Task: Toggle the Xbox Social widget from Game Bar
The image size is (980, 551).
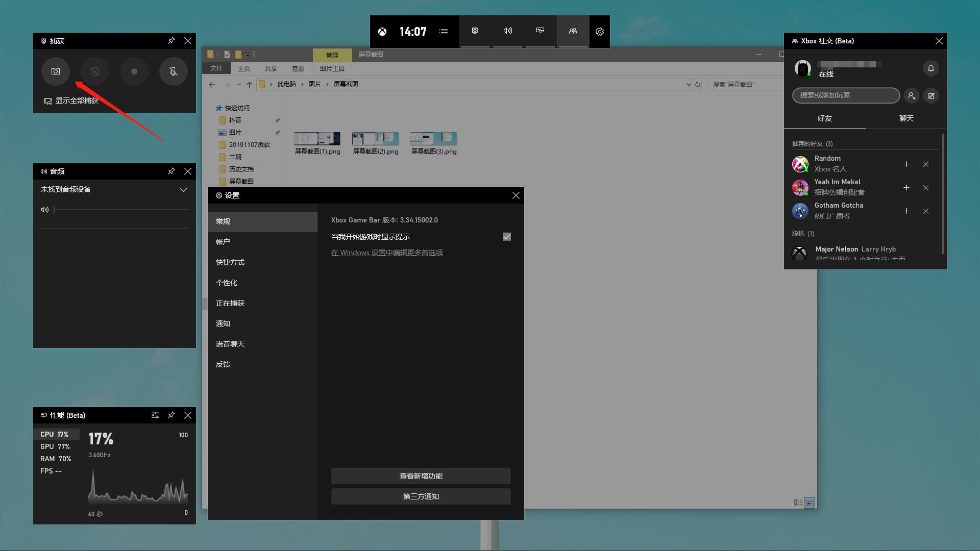Action: (573, 31)
